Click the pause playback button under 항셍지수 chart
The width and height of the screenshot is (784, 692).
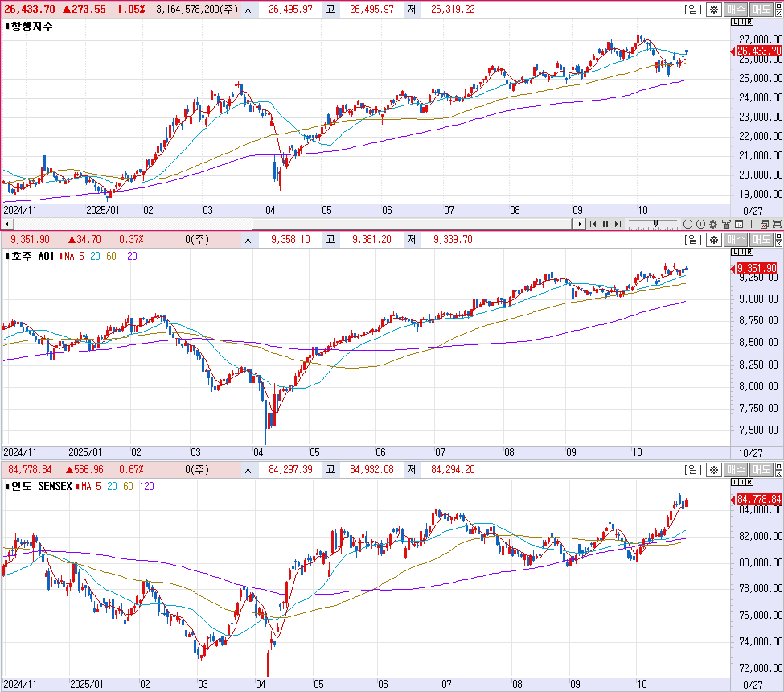[x=605, y=224]
